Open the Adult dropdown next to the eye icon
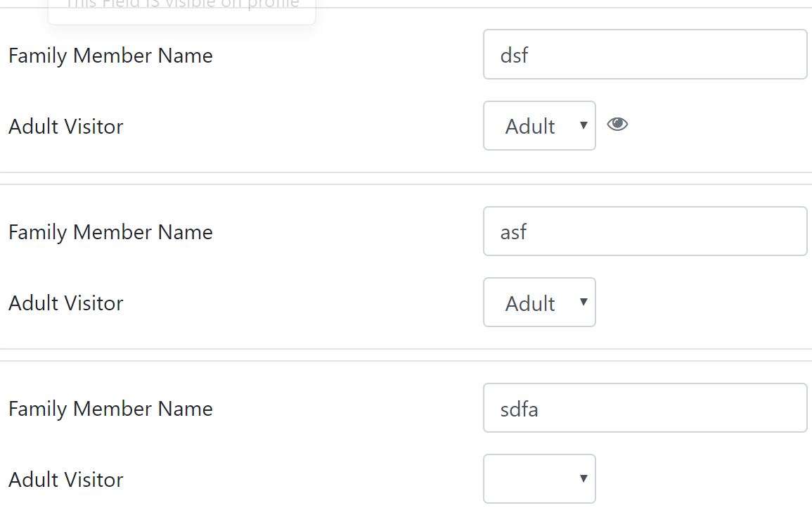Viewport: 812px width, 515px height. [539, 126]
